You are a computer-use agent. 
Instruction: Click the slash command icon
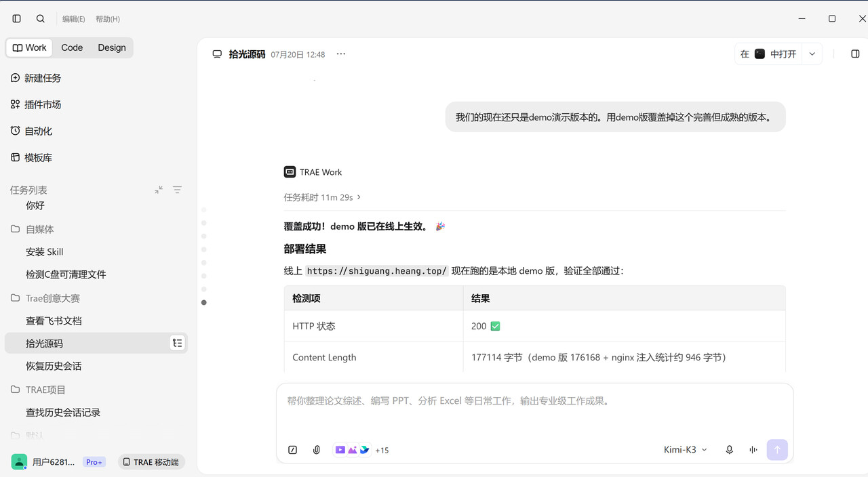(x=293, y=450)
